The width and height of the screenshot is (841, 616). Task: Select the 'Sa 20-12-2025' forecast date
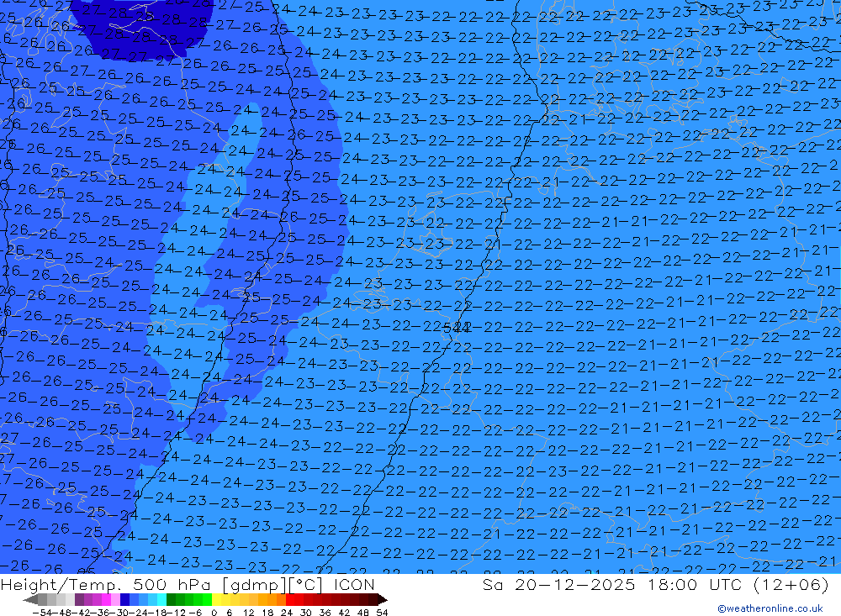pos(559,585)
